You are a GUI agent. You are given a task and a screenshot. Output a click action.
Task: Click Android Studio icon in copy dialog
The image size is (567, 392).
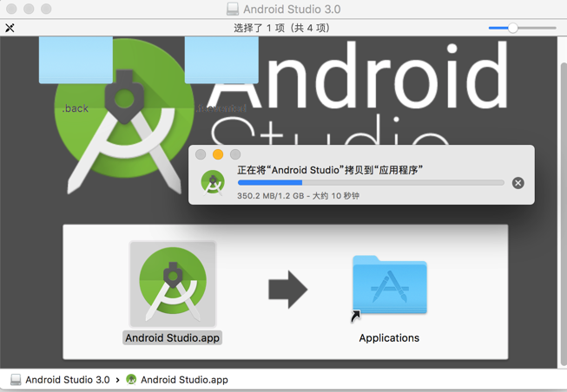click(213, 183)
